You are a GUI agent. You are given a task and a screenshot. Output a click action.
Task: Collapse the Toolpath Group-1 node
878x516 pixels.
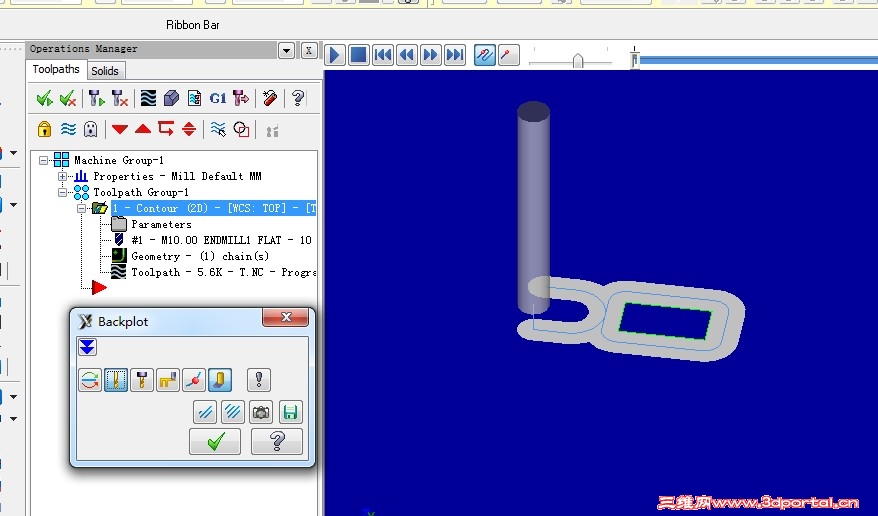pos(62,193)
